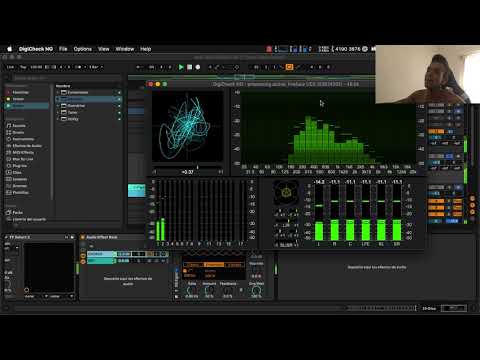Click the correlation meter reading +0.37

click(187, 172)
